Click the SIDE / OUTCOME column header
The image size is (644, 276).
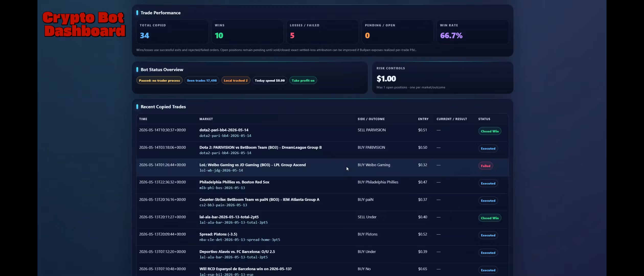[x=371, y=119]
